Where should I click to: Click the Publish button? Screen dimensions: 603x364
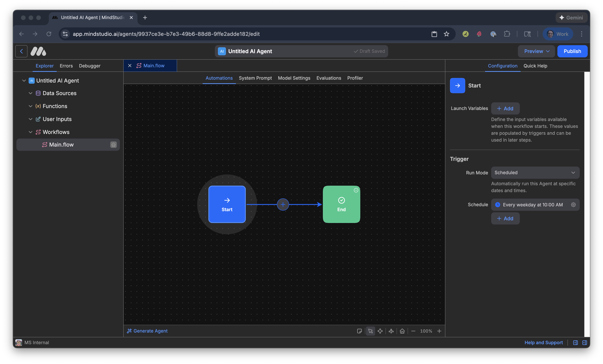[572, 51]
